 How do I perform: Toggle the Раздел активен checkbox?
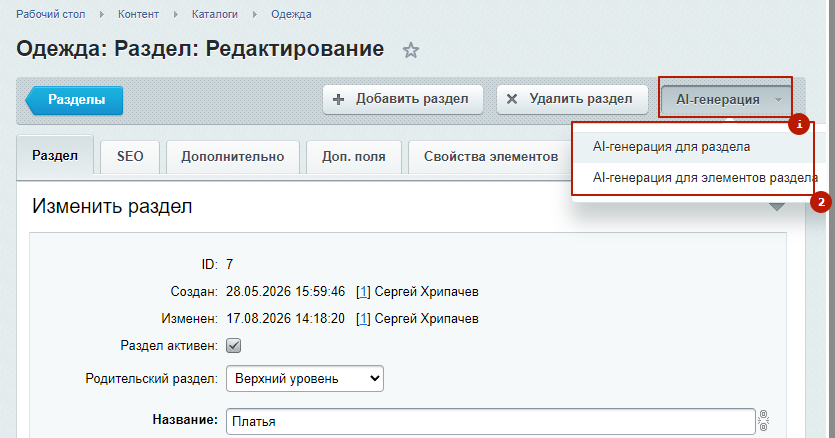pyautogui.click(x=234, y=345)
